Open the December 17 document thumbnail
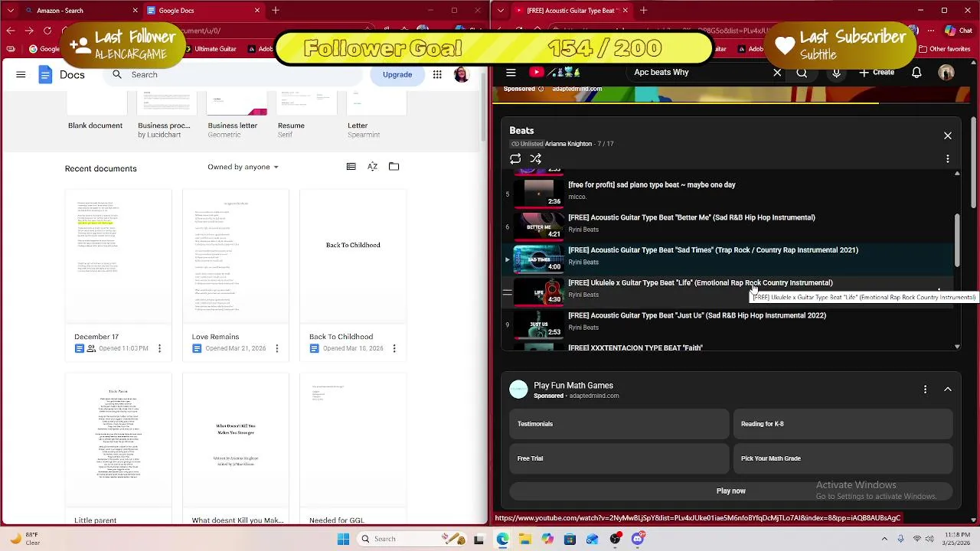Image resolution: width=980 pixels, height=551 pixels. pyautogui.click(x=119, y=256)
